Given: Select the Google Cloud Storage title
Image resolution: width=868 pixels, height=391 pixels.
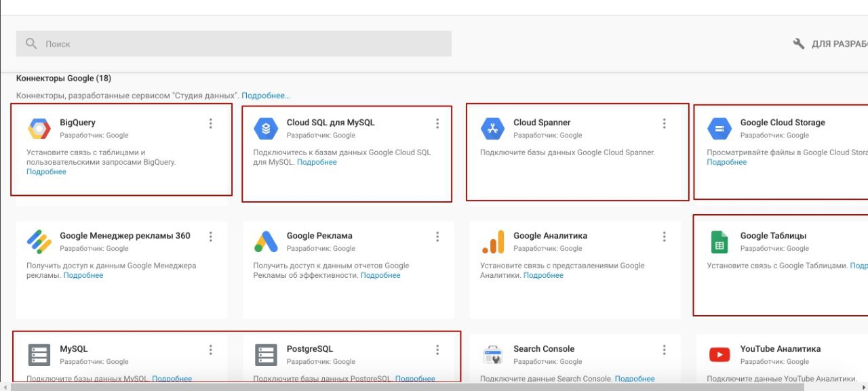Looking at the screenshot, I should pyautogui.click(x=783, y=123).
